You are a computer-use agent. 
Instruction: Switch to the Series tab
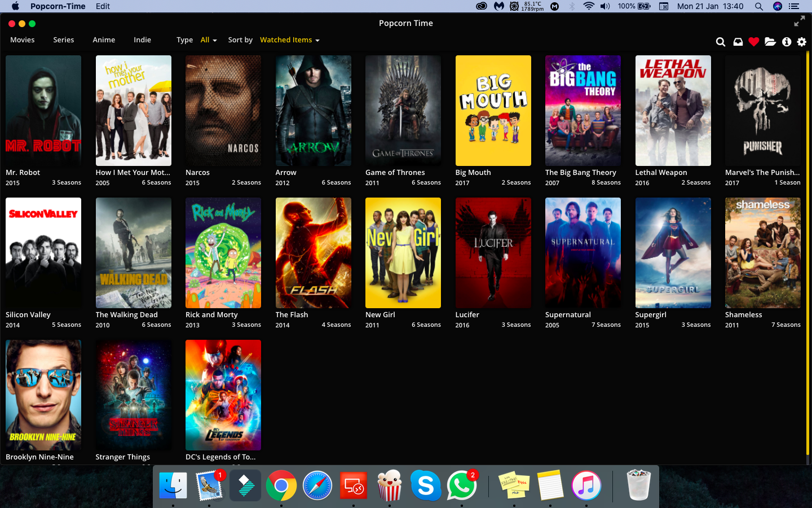(x=64, y=40)
